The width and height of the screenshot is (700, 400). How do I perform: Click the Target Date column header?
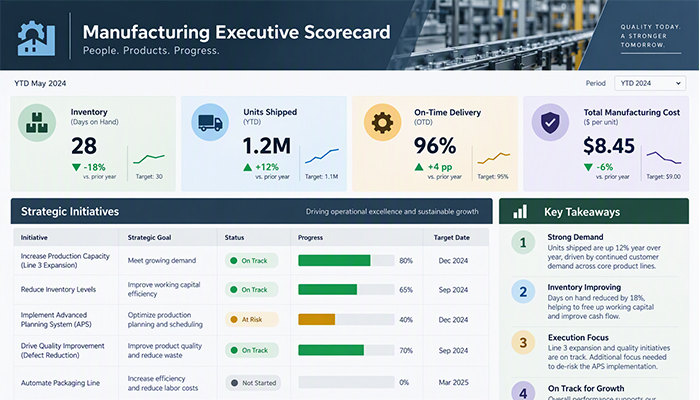452,238
